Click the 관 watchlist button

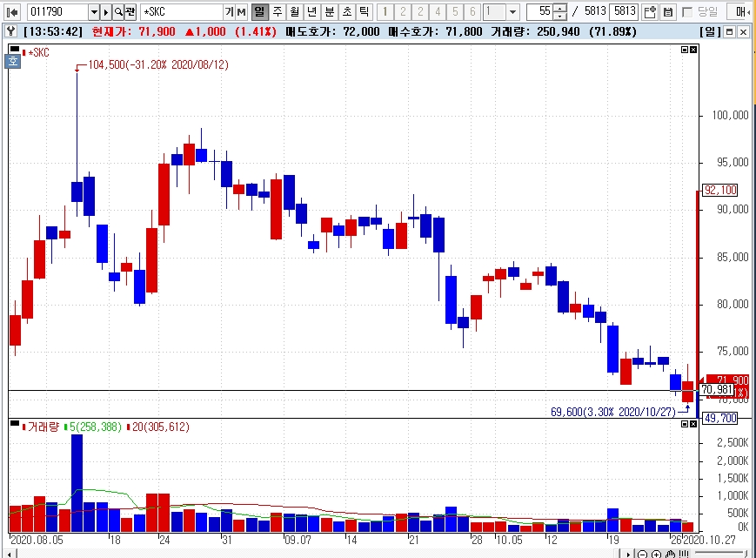(130, 12)
